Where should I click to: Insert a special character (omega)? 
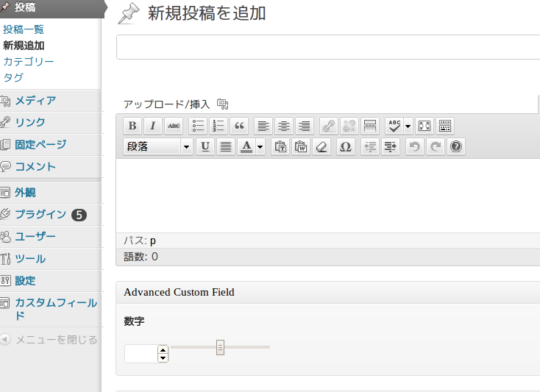point(346,146)
